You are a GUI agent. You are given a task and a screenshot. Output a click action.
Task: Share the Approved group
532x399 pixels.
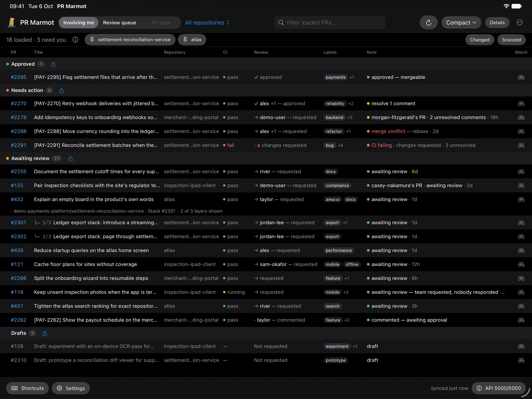click(53, 64)
